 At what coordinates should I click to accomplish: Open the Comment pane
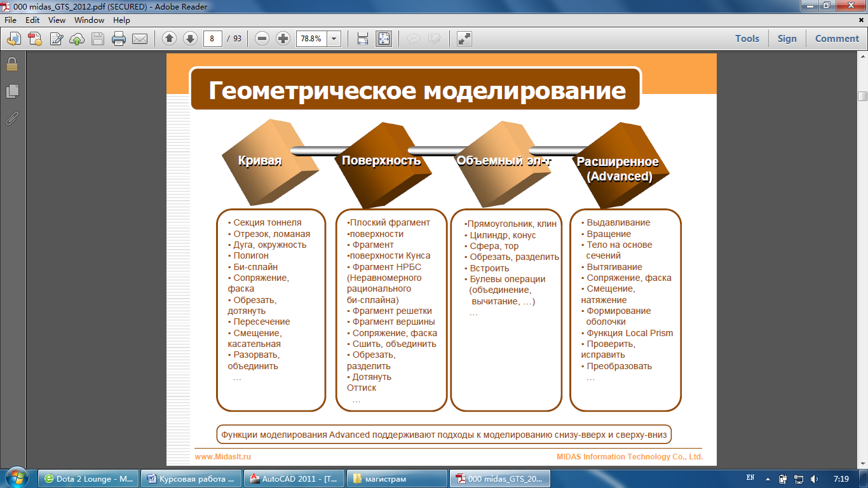pos(837,38)
